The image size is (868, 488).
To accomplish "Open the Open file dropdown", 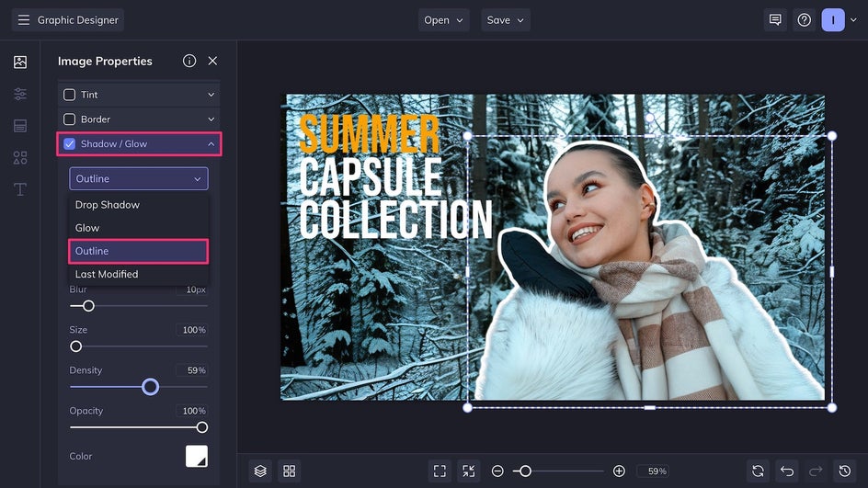I will [443, 20].
